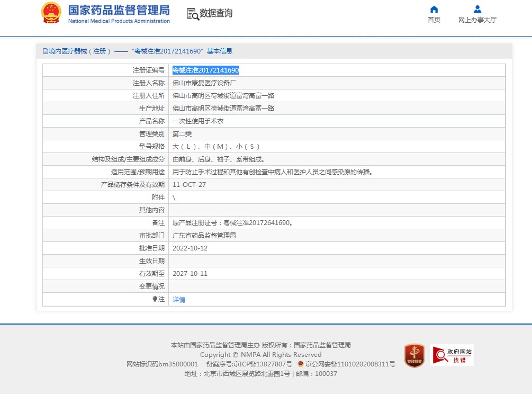Screen dimensions: 532x404
Task: Click the management class 第二类
Action: [182, 134]
